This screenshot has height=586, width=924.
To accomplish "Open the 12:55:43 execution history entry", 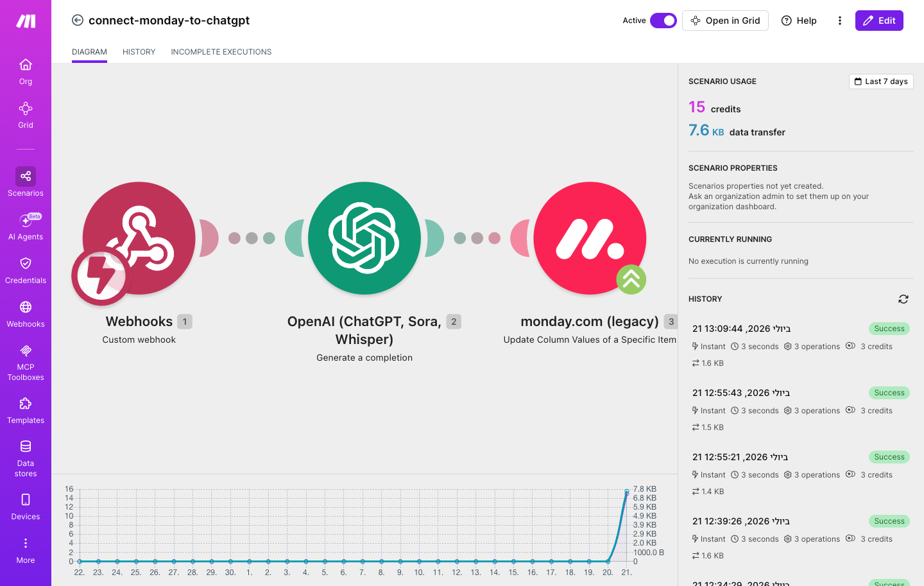I will coord(801,409).
